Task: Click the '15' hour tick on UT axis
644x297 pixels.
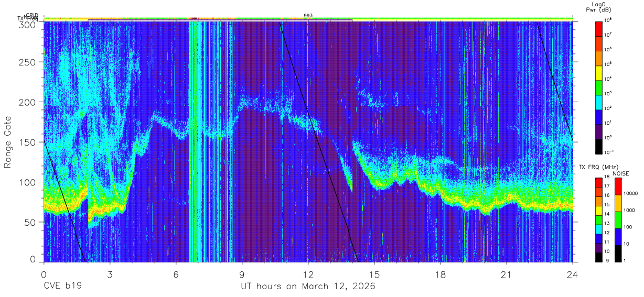Action: [x=374, y=274]
